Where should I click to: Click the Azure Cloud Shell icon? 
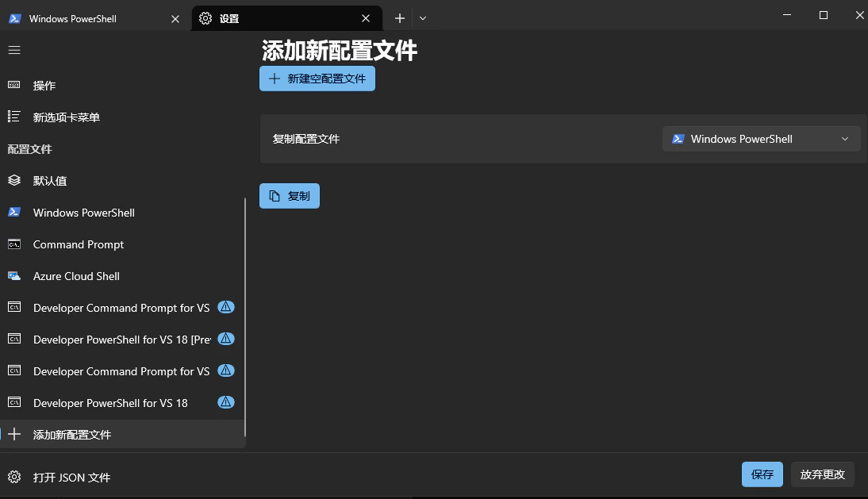(14, 275)
